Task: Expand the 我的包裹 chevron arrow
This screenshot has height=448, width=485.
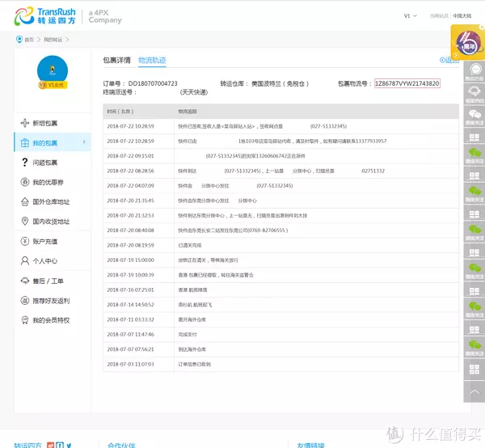Action: click(84, 142)
